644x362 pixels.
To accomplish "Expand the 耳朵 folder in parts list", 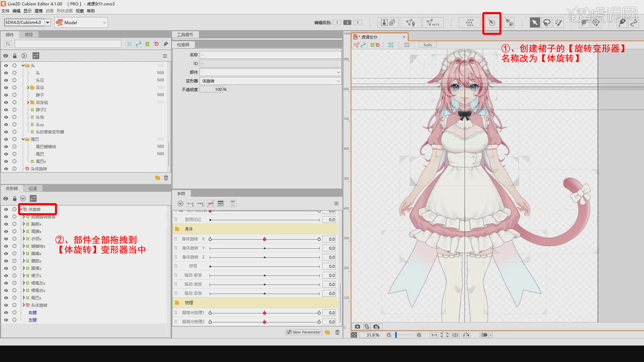I will [28, 87].
